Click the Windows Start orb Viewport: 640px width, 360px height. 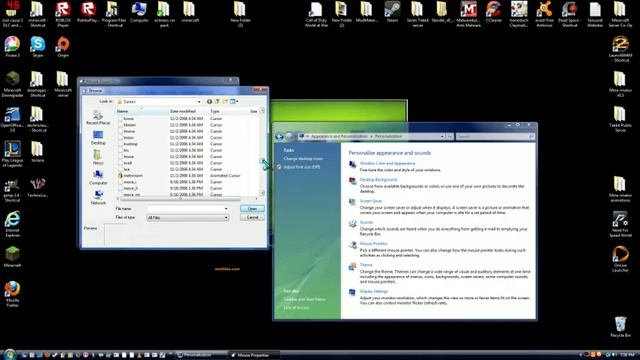pos(9,354)
